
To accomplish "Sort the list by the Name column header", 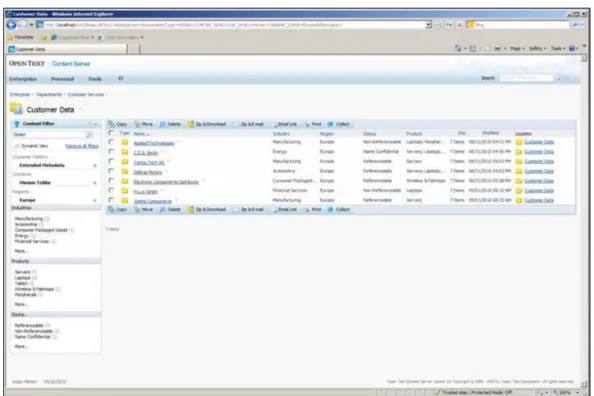I will click(141, 134).
